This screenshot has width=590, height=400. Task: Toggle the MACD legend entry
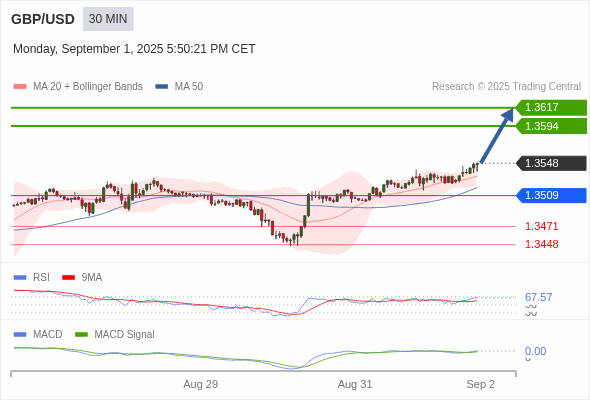pyautogui.click(x=38, y=334)
